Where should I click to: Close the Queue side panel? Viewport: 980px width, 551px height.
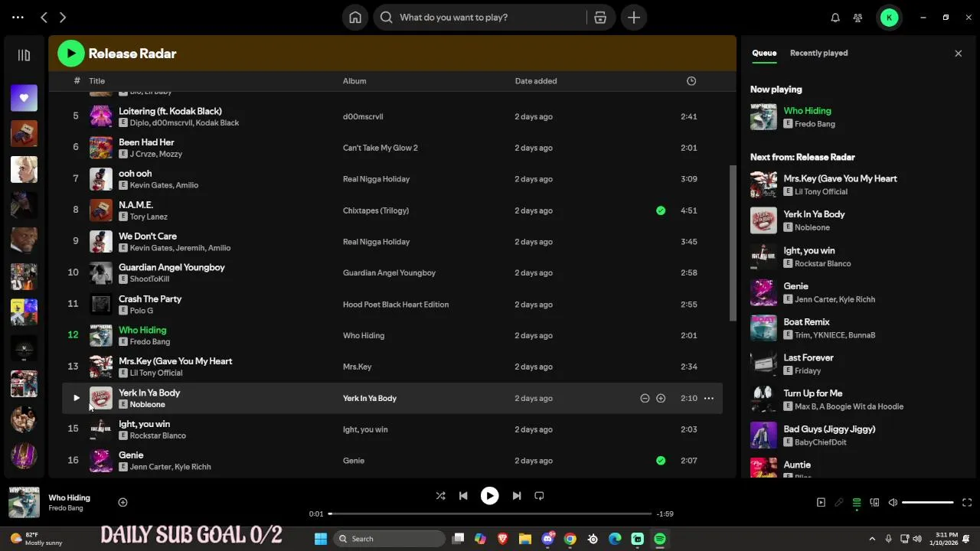coord(958,54)
